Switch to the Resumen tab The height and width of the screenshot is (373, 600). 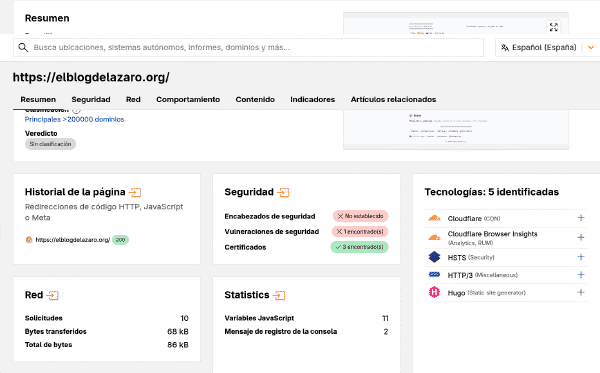[x=38, y=99]
